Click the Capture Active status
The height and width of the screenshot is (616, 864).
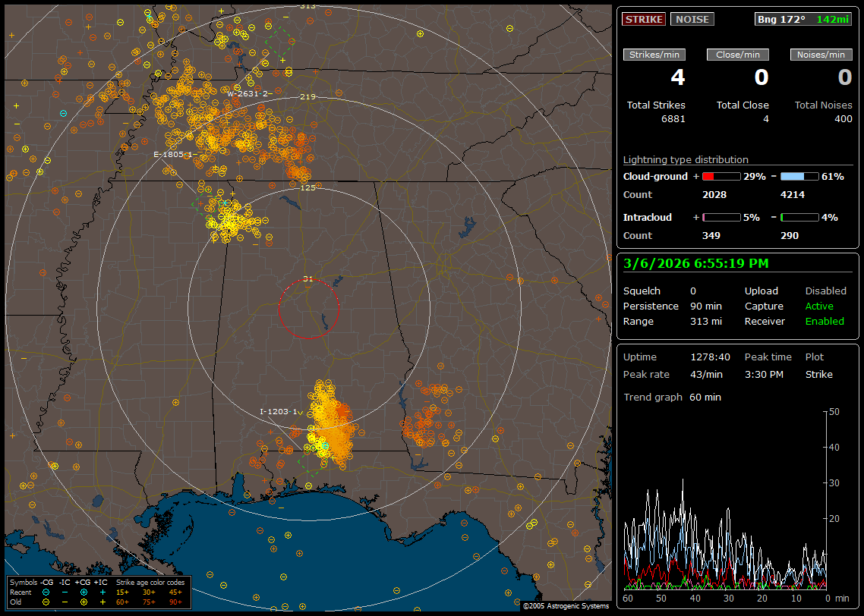point(819,306)
